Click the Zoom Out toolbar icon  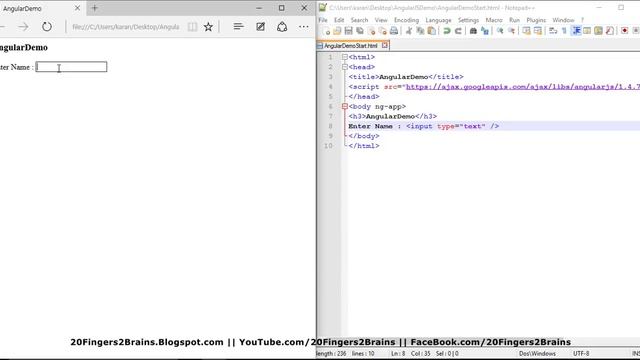pos(511,31)
